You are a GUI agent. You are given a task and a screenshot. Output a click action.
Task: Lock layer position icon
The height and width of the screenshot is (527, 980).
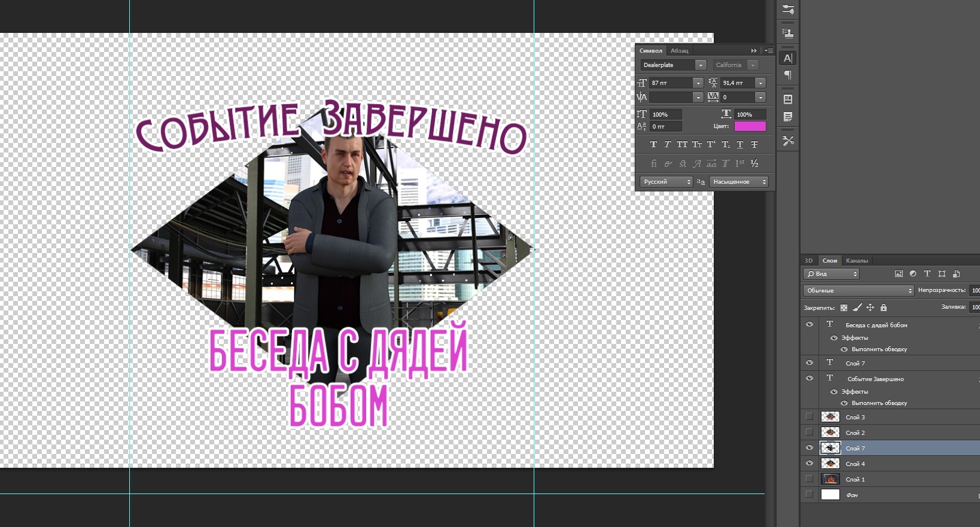[x=870, y=307]
